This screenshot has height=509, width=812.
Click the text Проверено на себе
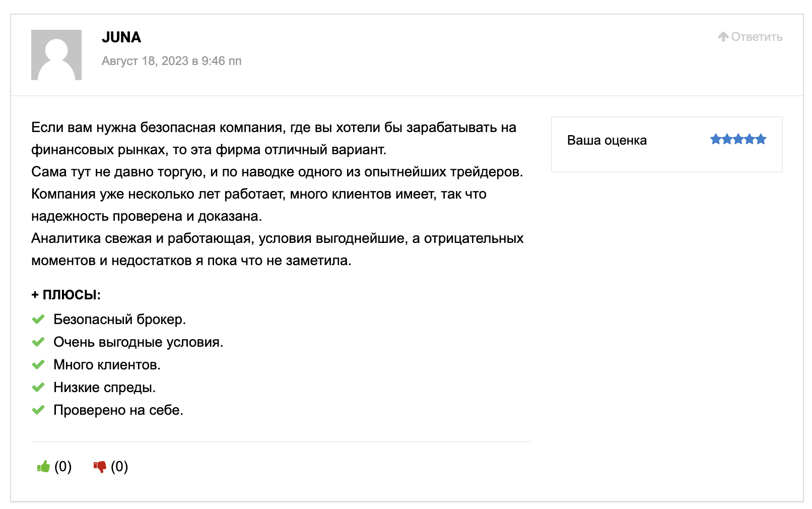coord(118,410)
